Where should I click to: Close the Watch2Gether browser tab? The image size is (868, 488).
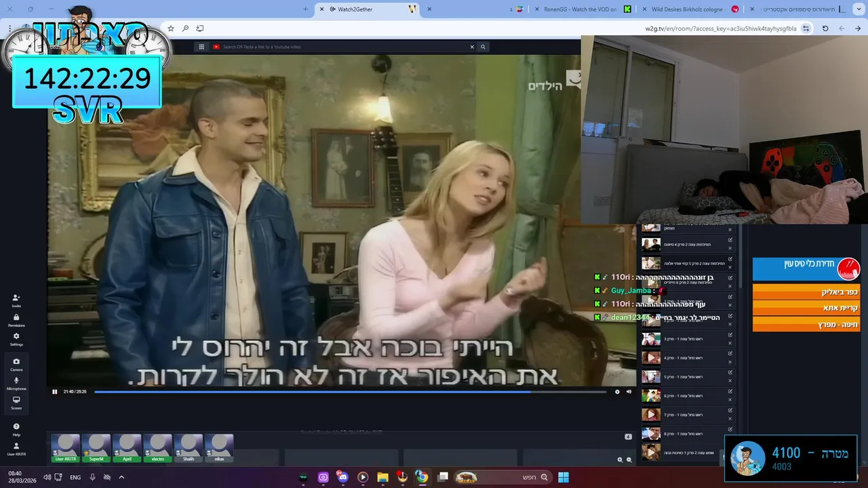[321, 9]
